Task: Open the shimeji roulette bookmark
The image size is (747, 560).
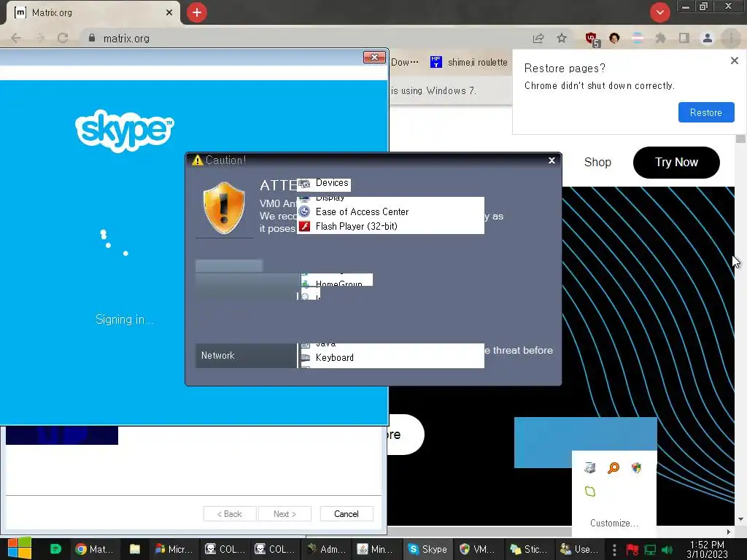Action: pos(469,63)
